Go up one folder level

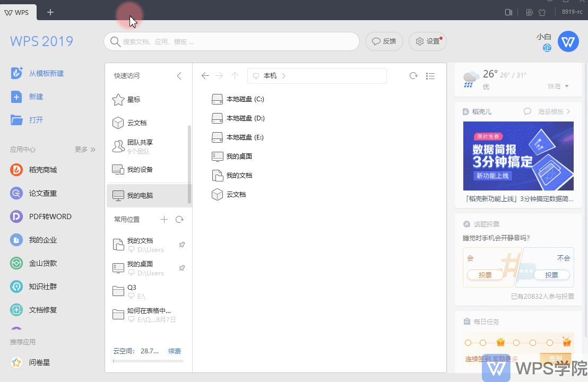[x=235, y=76]
